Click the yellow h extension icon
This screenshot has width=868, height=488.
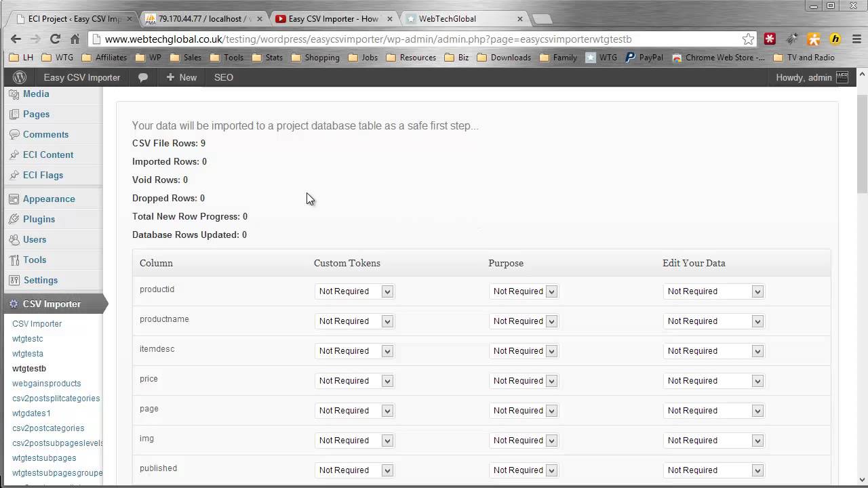tap(835, 39)
